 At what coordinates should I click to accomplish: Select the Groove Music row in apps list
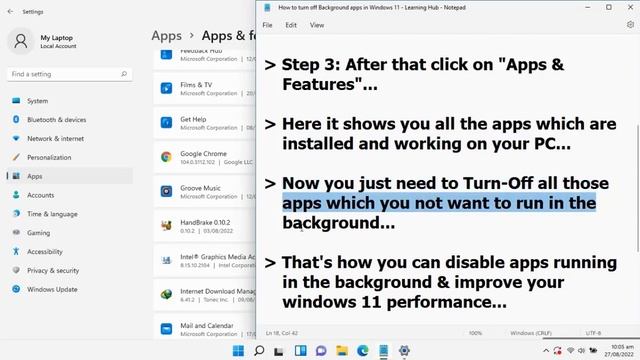(x=205, y=191)
